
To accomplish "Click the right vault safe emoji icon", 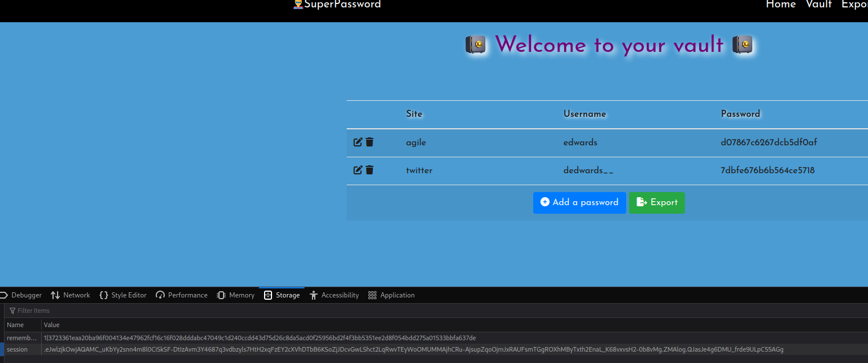I will click(x=742, y=44).
